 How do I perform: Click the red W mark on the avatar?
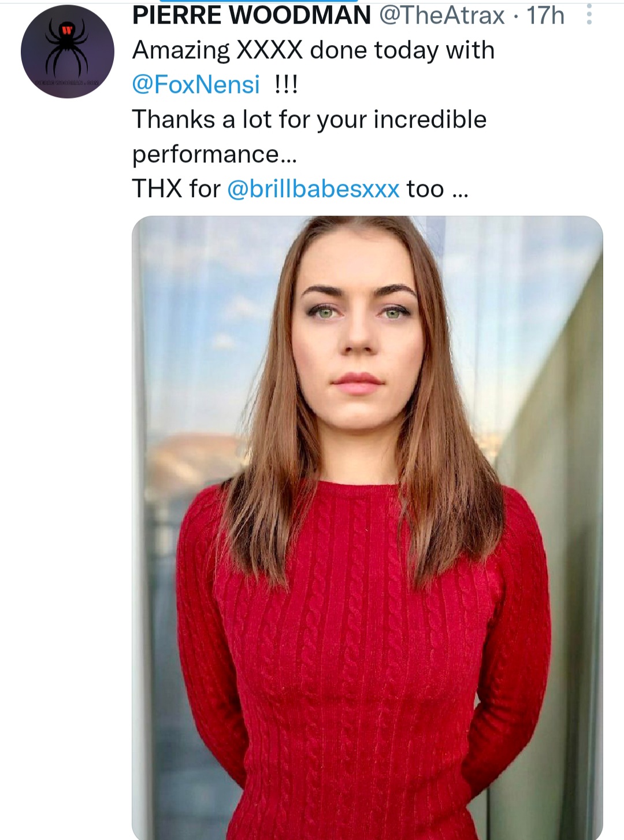(x=68, y=28)
